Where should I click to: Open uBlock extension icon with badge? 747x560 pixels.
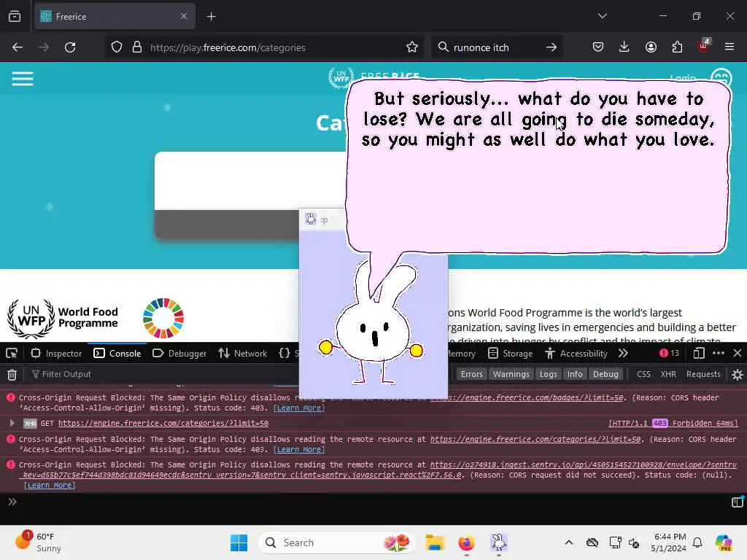point(704,46)
